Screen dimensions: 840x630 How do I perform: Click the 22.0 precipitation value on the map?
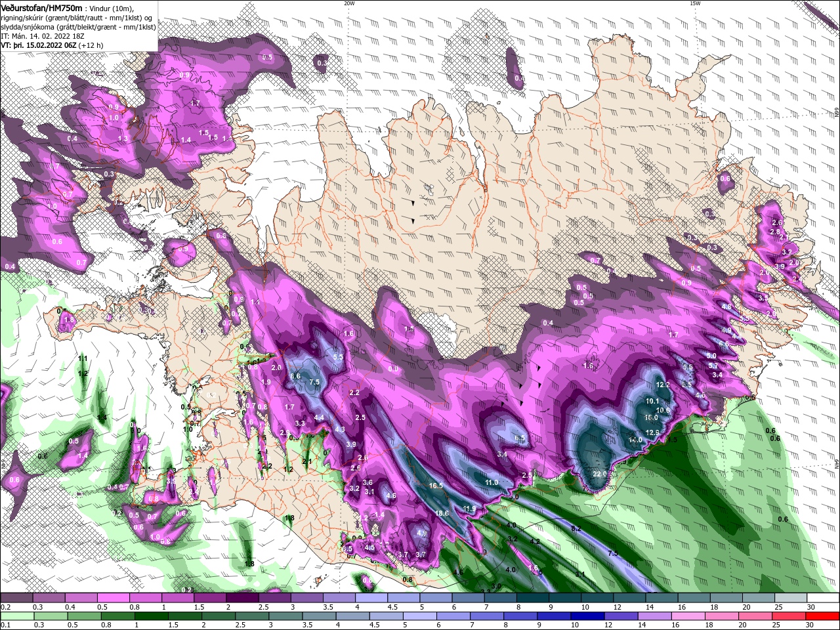pos(599,474)
